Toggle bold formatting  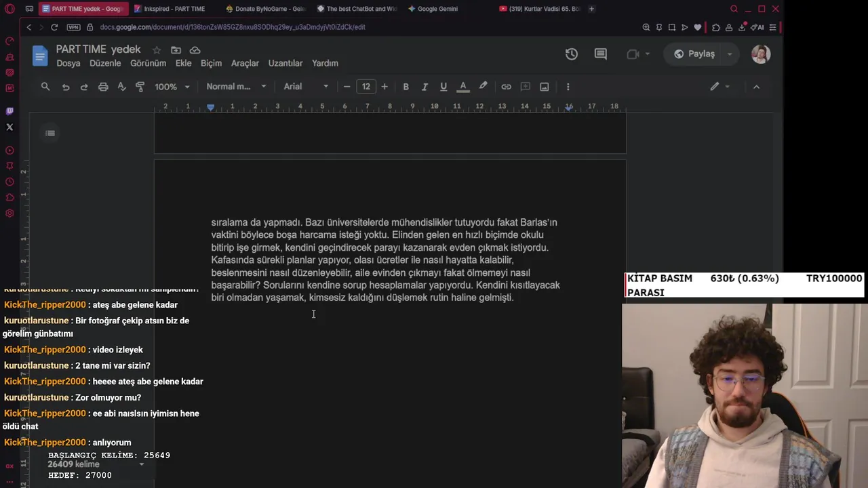pos(406,87)
